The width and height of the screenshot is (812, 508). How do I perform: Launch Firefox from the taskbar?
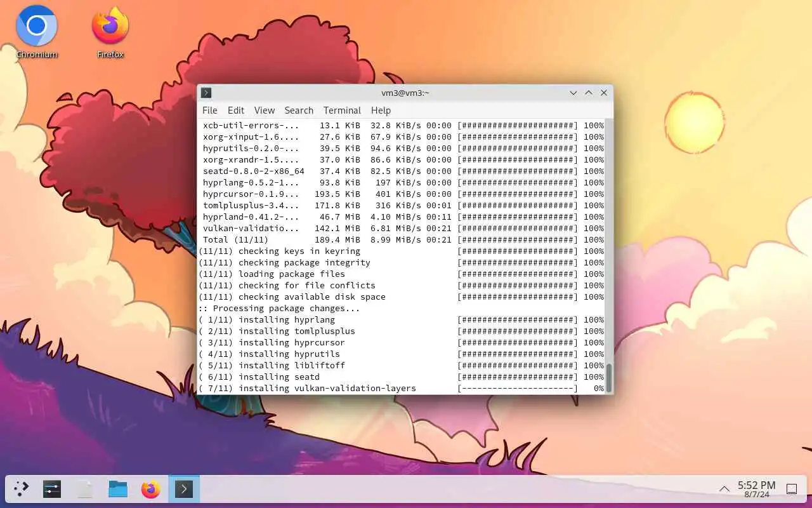coord(151,489)
